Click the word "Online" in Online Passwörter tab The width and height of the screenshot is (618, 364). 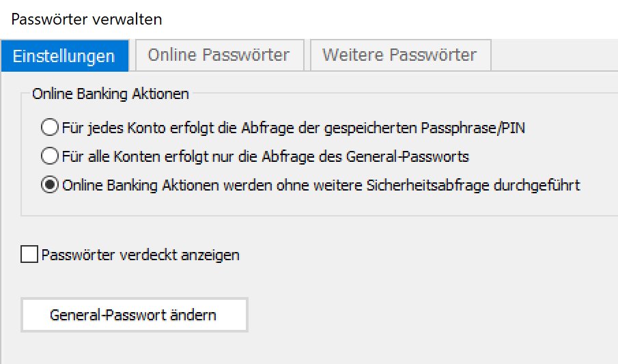pyautogui.click(x=169, y=55)
